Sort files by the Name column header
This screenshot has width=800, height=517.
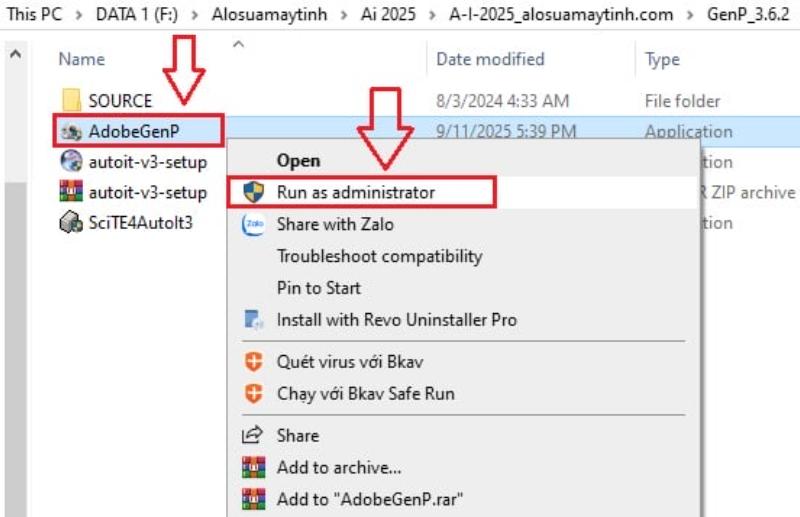click(x=82, y=59)
